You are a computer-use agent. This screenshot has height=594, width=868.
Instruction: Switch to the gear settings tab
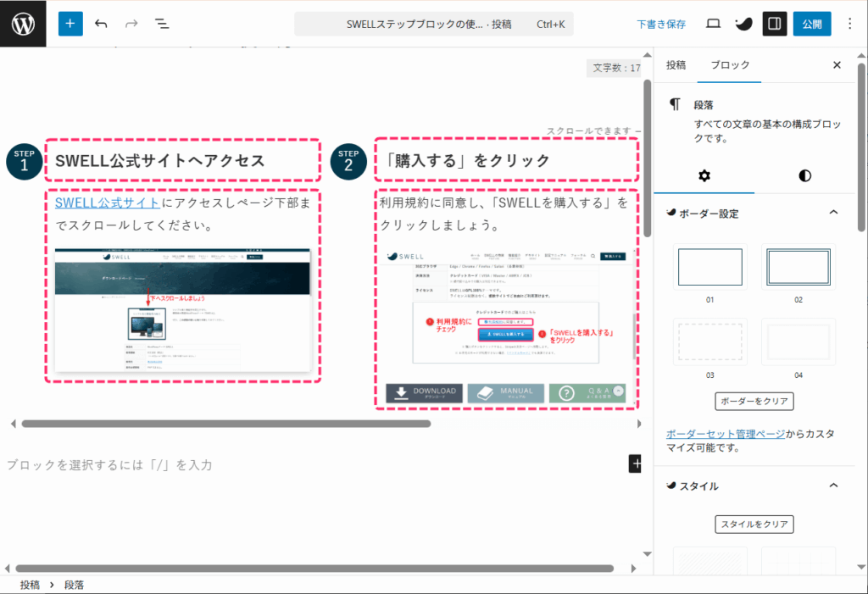704,176
